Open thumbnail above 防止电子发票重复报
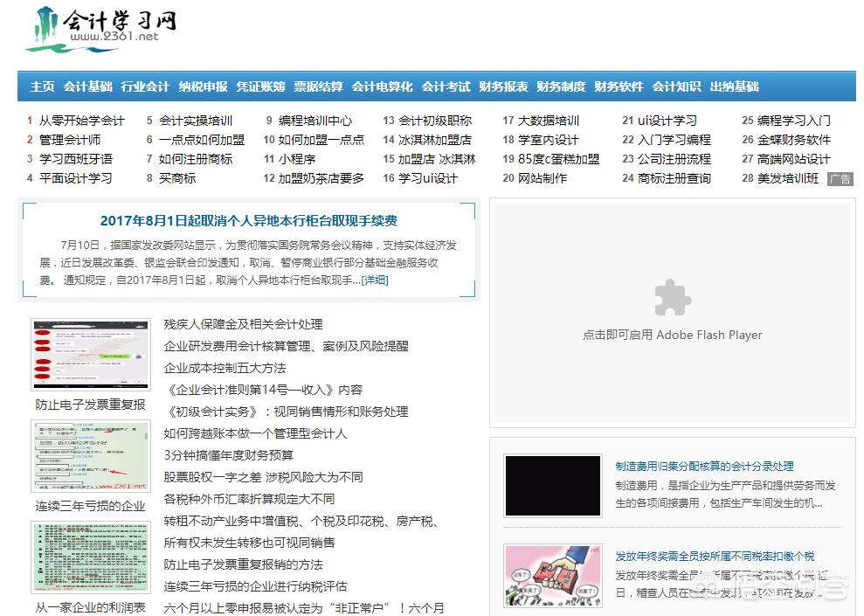The height and width of the screenshot is (616, 864). point(91,355)
